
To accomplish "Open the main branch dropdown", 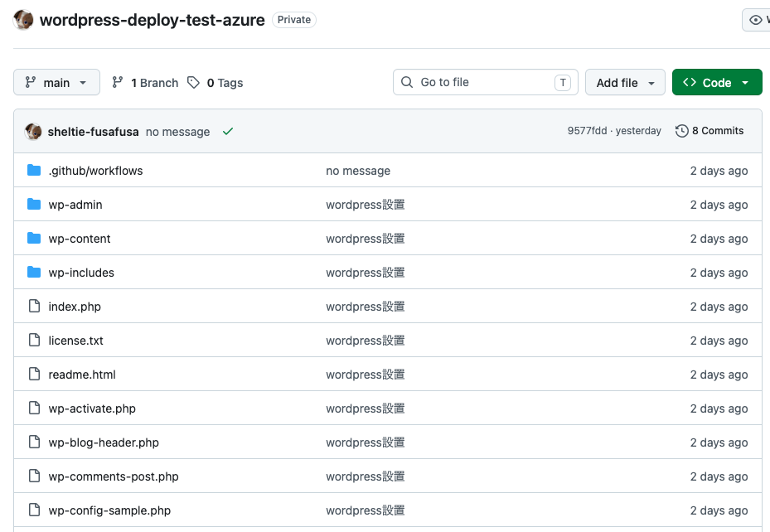I will pos(56,82).
